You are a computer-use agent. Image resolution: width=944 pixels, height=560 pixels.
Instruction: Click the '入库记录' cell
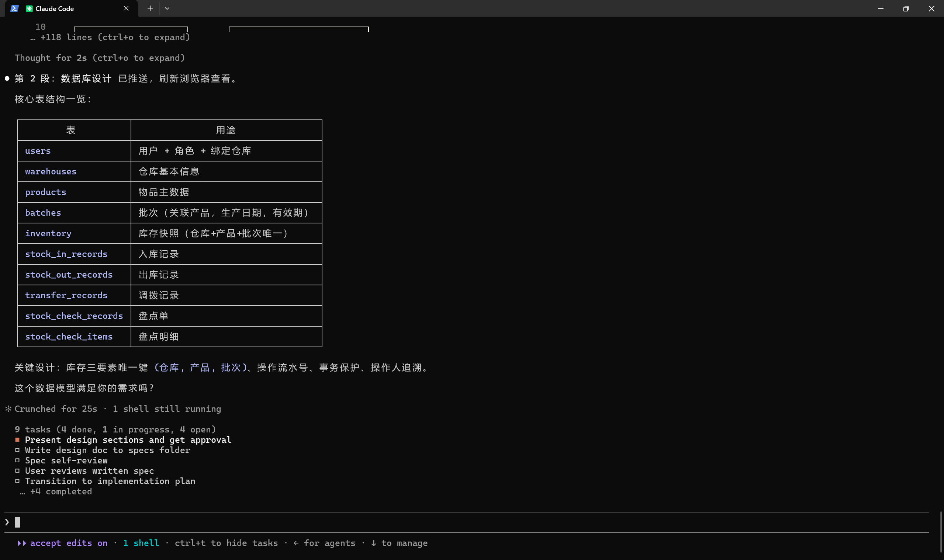click(x=226, y=254)
